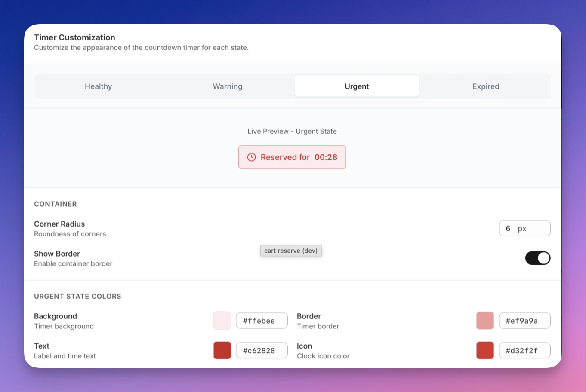Disable the Show Border toggle
The width and height of the screenshot is (586, 392).
coord(537,258)
